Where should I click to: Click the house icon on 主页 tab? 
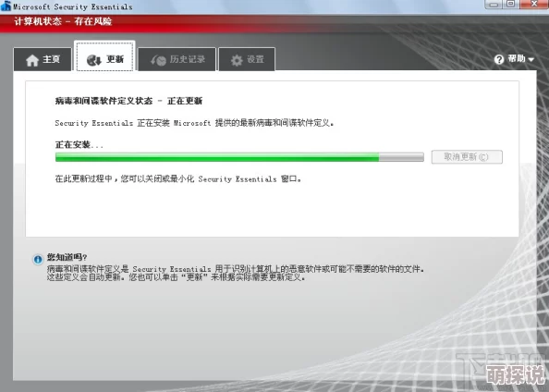click(x=32, y=60)
